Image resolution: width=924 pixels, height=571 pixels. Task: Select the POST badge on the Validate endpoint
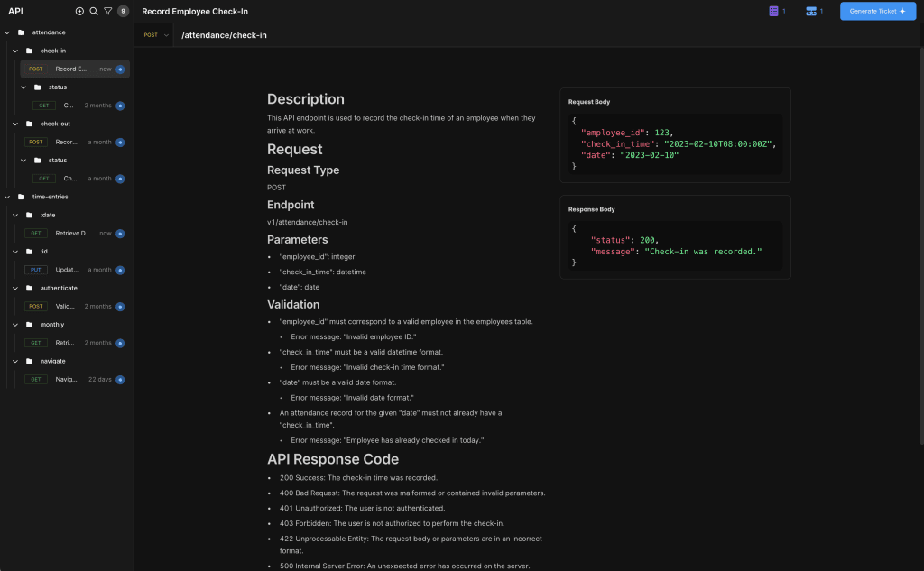[34, 306]
